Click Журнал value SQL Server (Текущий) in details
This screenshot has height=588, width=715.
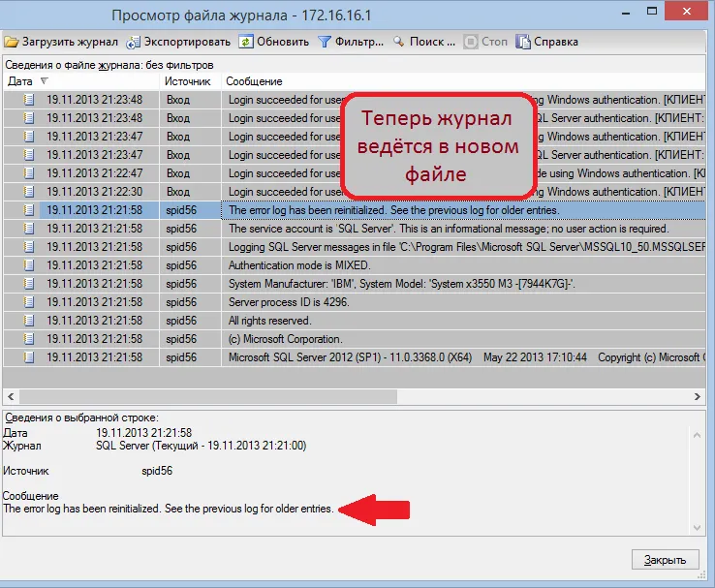pyautogui.click(x=202, y=446)
